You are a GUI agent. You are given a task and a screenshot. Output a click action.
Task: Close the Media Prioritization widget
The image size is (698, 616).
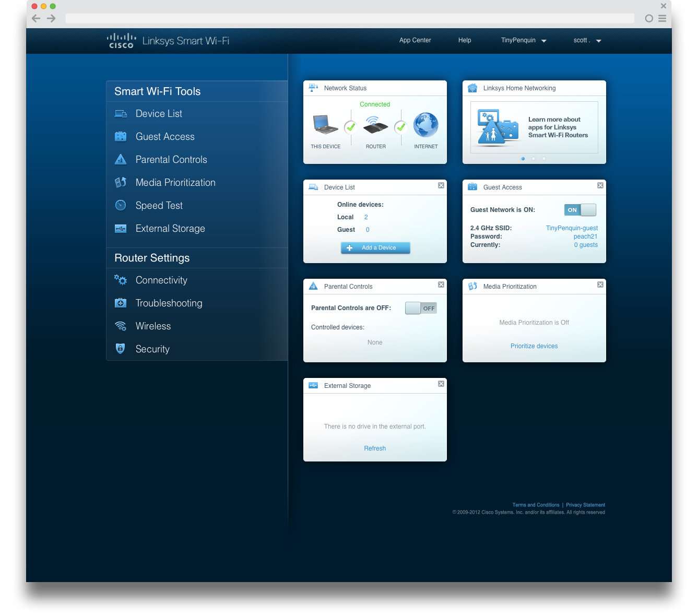tap(600, 285)
